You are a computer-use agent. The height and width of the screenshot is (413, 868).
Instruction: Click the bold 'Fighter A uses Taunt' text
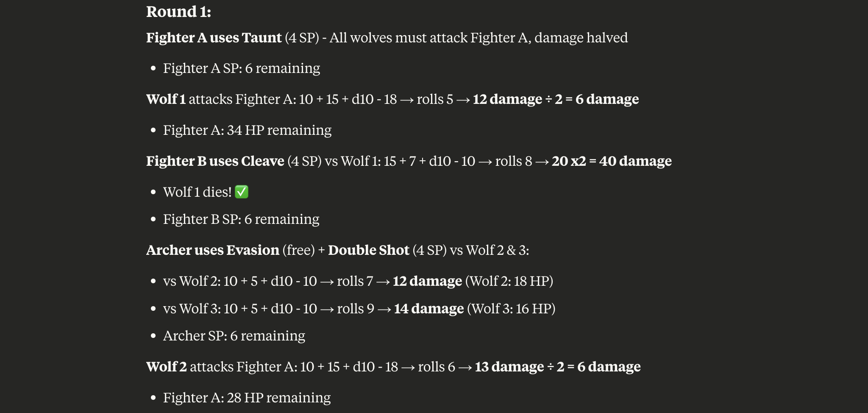(214, 38)
